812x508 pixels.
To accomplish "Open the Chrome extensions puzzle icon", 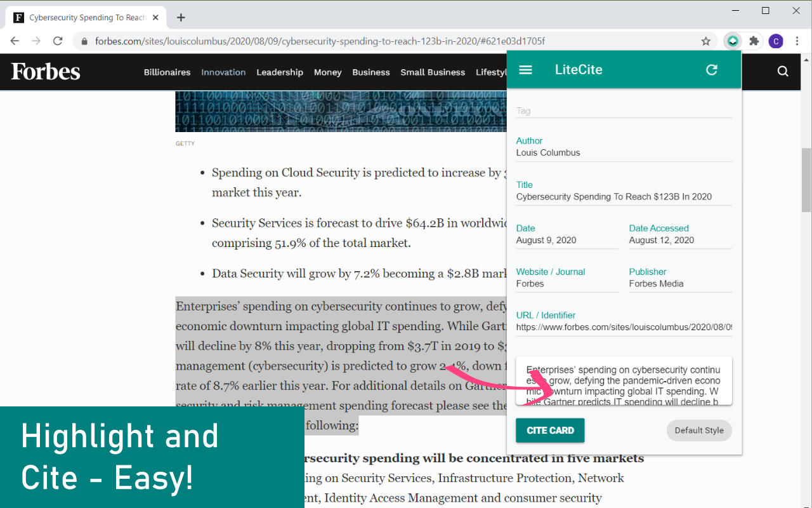I will tap(754, 41).
